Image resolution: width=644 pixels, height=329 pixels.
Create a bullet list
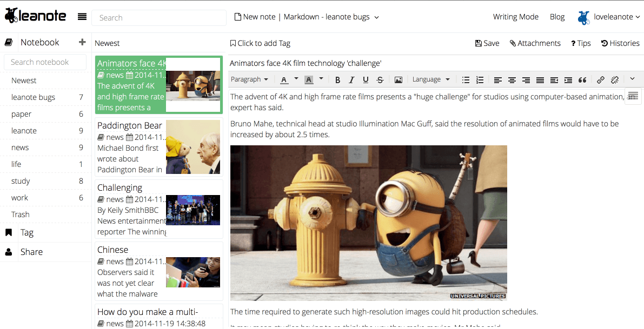[466, 80]
